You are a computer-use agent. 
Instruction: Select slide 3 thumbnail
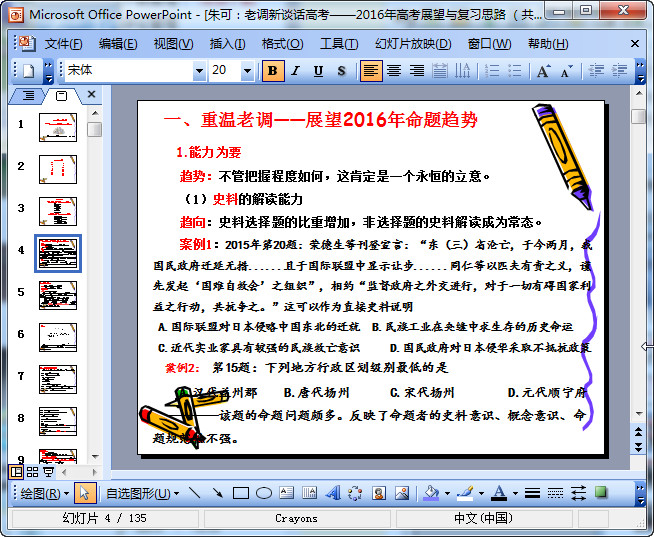[x=58, y=211]
